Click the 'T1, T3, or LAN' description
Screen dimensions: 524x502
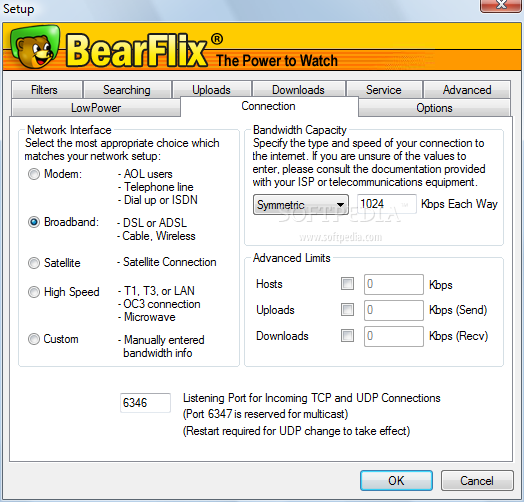[x=159, y=291]
